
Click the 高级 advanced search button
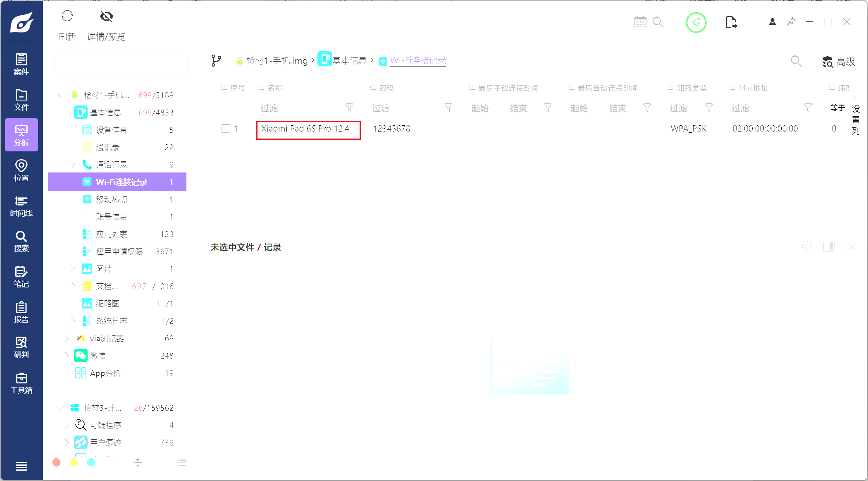tap(839, 62)
